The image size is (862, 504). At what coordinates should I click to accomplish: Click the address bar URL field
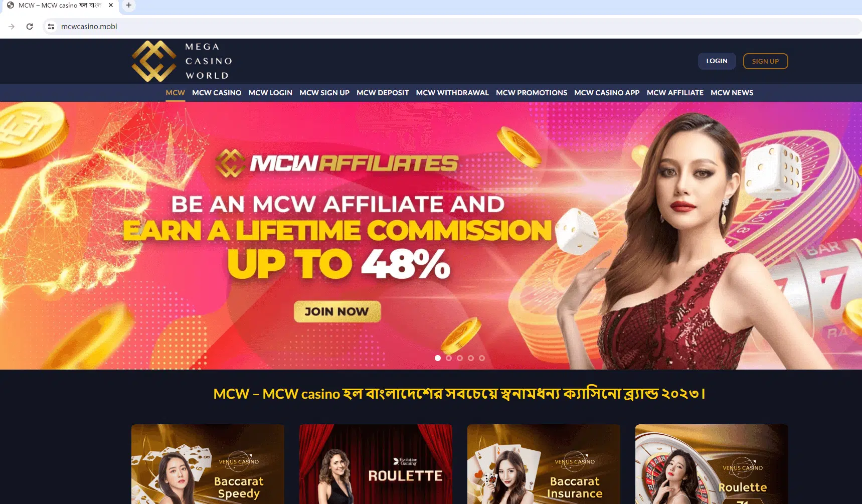(x=451, y=27)
